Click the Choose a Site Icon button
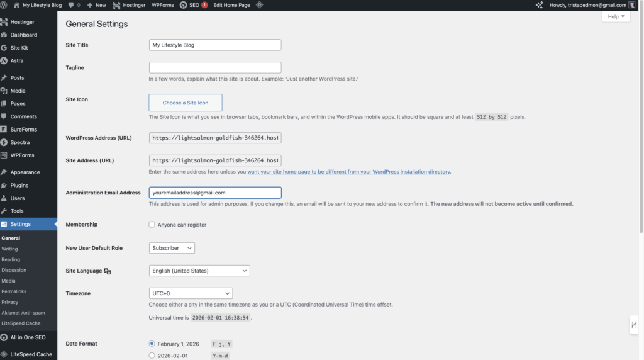Image resolution: width=644 pixels, height=360 pixels. click(x=186, y=103)
